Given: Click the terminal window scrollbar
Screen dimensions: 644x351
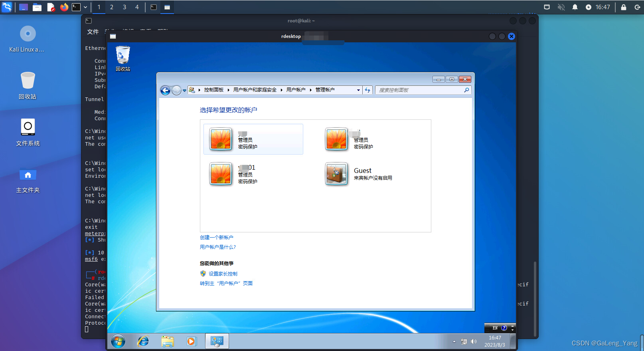Looking at the screenshot, I should pyautogui.click(x=535, y=299).
